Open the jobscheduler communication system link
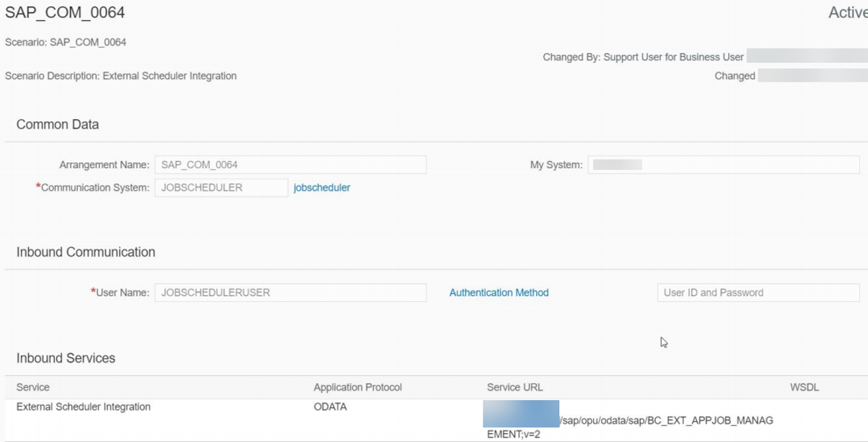Screen dimensions: 868x442 click(322, 188)
